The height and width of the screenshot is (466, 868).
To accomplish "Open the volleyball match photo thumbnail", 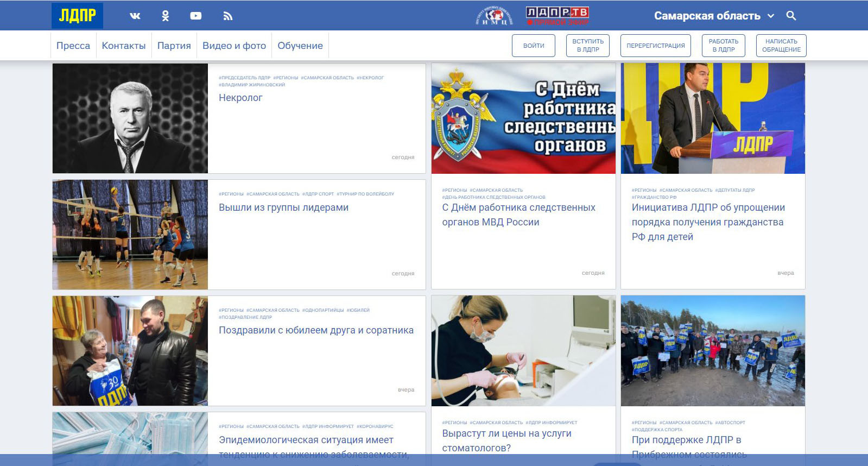I will (x=130, y=235).
